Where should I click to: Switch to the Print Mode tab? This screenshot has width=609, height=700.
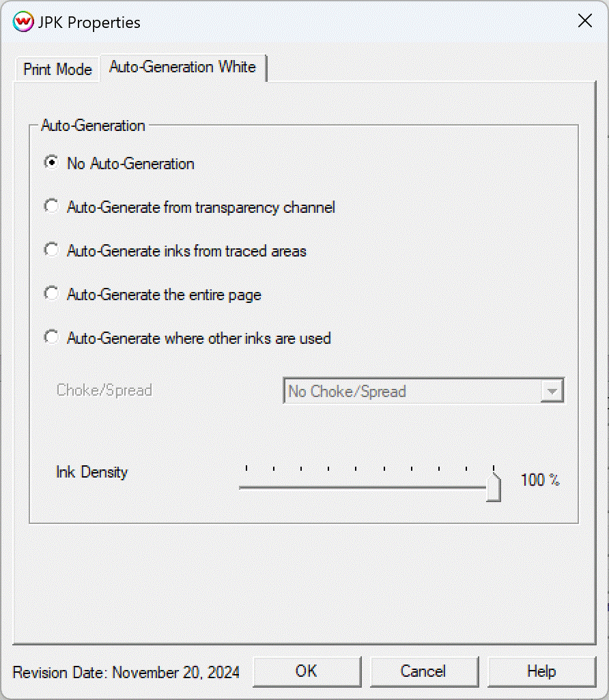(x=57, y=69)
